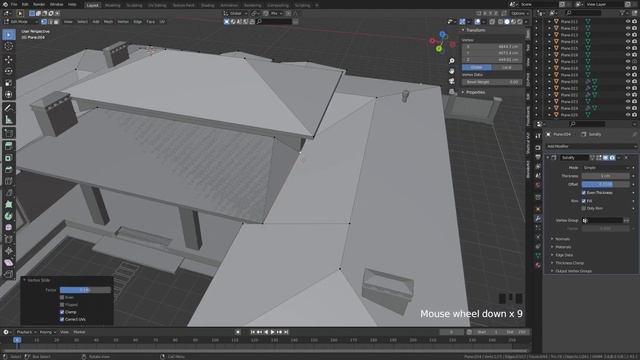640x360 pixels.
Task: Click the Local coordinates button in Transform
Action: [x=507, y=67]
